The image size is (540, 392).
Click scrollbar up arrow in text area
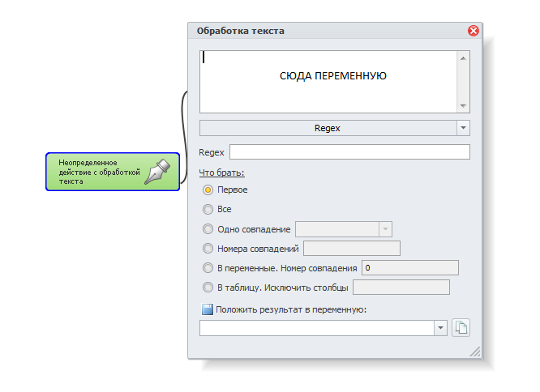[463, 58]
